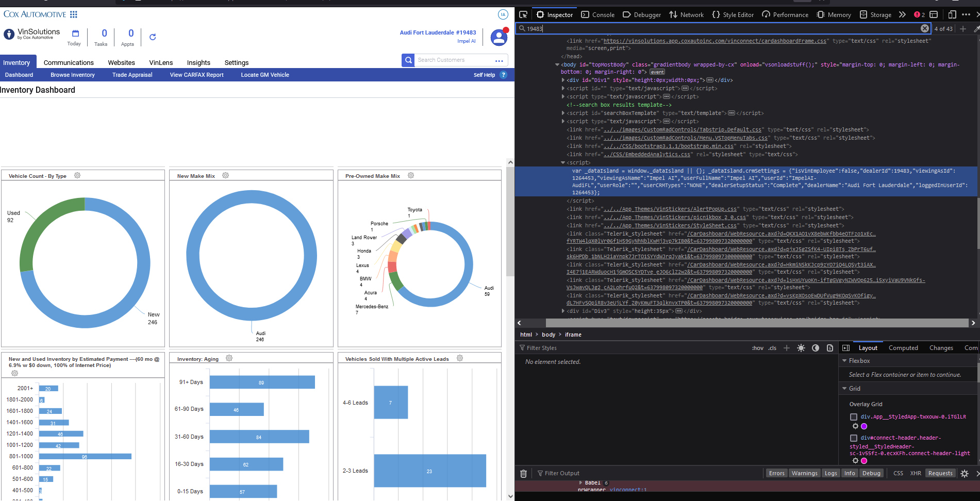Image resolution: width=980 pixels, height=501 pixels.
Task: Switch to the Console tab in DevTools
Action: 598,14
